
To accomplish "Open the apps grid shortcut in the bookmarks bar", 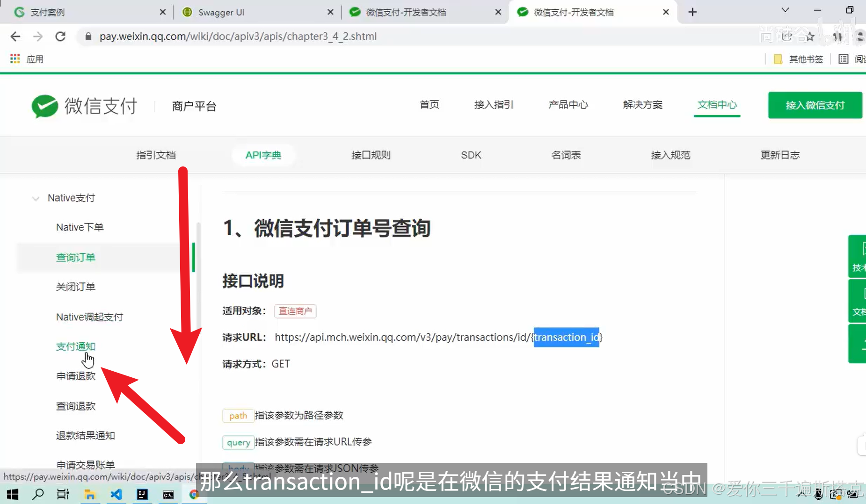I will (x=15, y=59).
